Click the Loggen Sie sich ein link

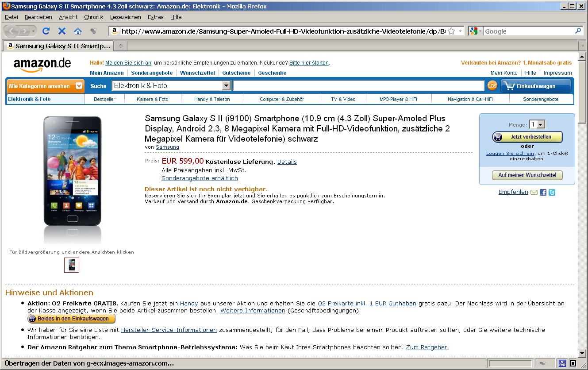coord(510,153)
